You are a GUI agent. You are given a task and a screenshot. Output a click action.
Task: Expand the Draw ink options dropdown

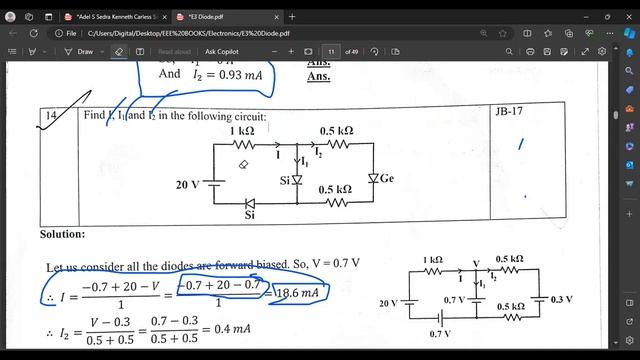tap(102, 52)
